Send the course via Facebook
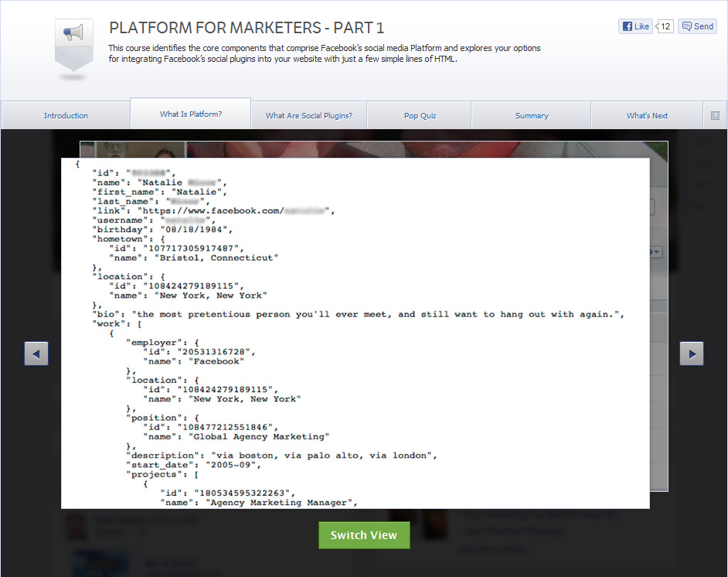 click(x=697, y=26)
